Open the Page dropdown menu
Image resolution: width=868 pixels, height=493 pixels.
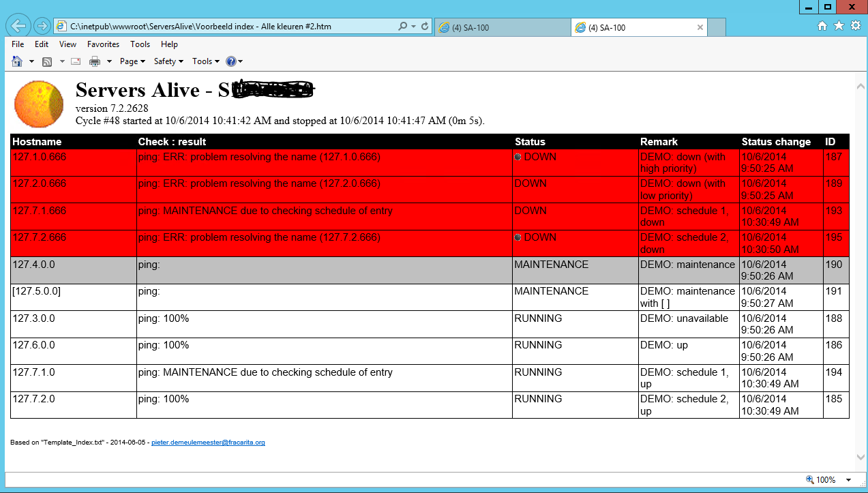[132, 61]
